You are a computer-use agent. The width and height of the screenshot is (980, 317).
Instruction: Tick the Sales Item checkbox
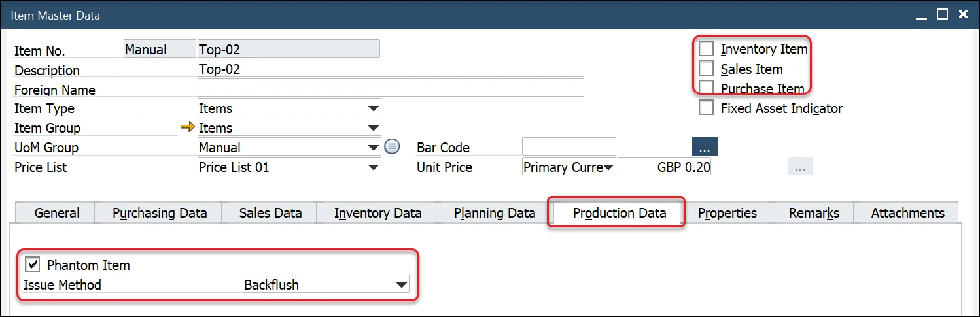(x=707, y=69)
